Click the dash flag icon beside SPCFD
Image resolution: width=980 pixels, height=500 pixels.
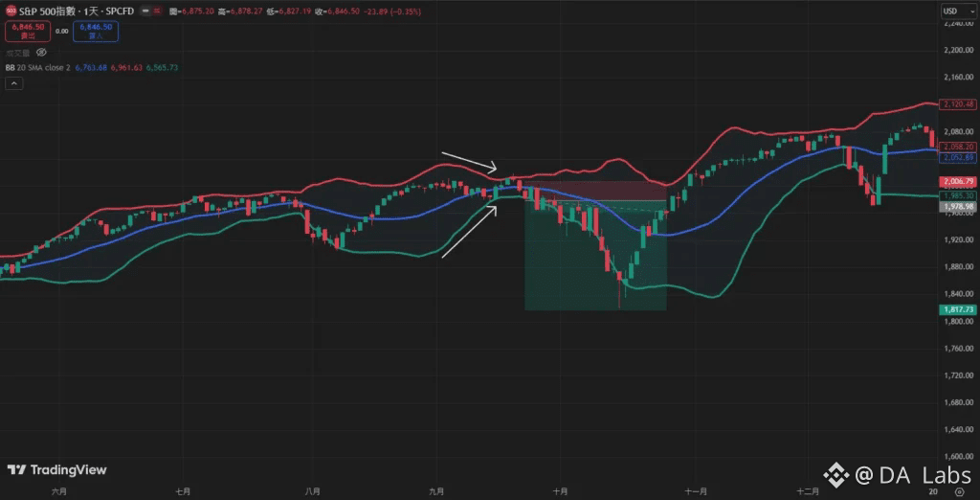[145, 11]
